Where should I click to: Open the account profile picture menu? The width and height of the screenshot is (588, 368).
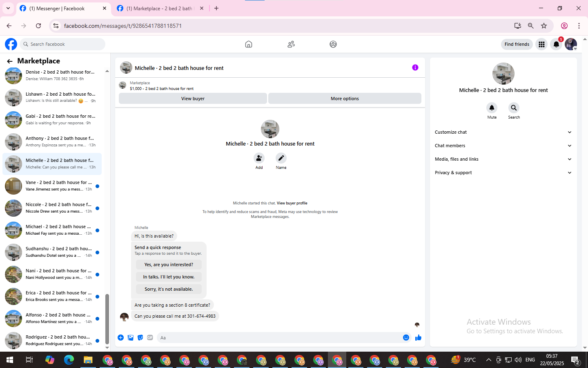571,44
